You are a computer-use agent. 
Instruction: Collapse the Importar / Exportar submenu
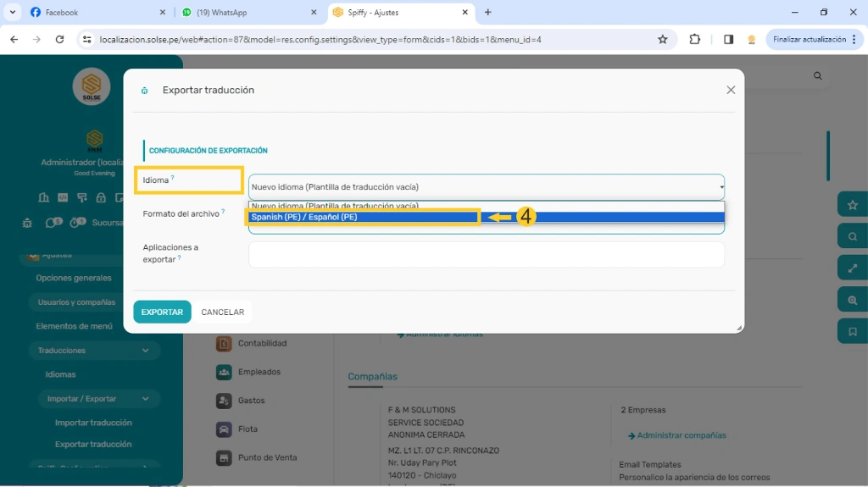click(145, 399)
